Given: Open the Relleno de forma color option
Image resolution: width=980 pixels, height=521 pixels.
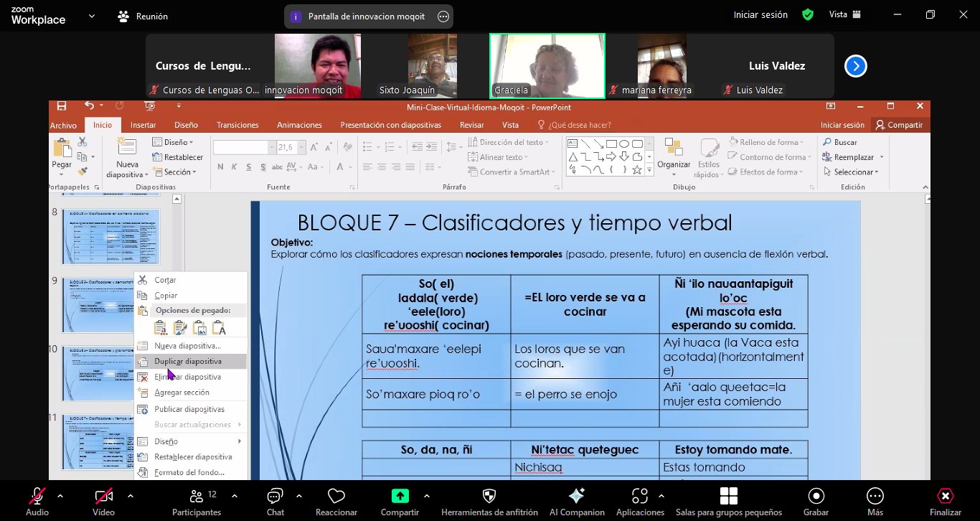Looking at the screenshot, I should pos(768,142).
